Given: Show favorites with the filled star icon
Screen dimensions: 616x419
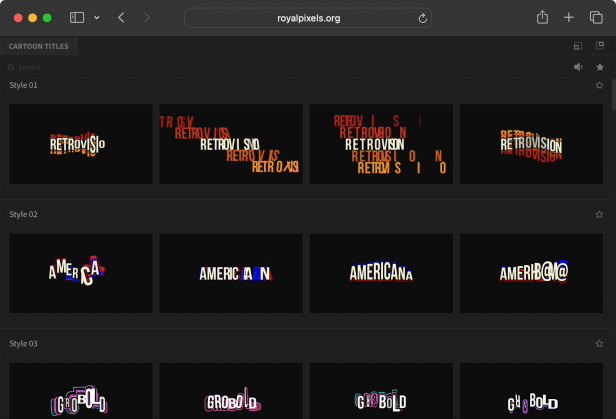Looking at the screenshot, I should [x=600, y=67].
